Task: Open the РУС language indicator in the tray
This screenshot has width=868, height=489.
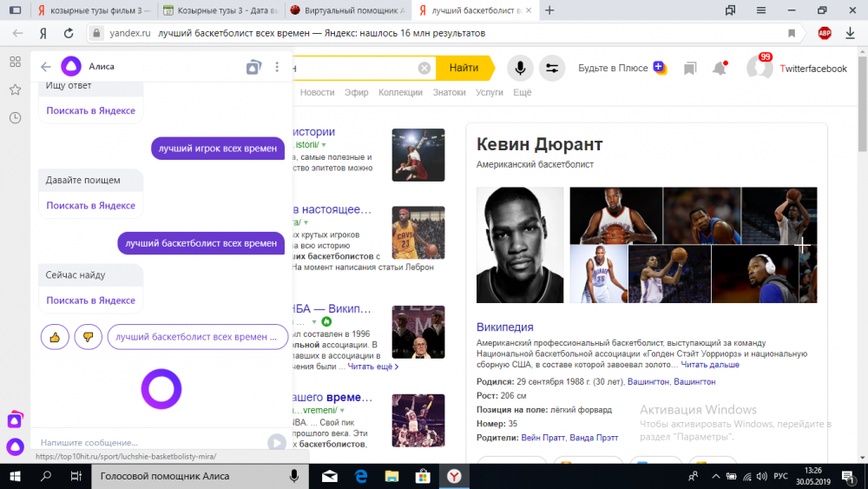Action: [x=780, y=476]
